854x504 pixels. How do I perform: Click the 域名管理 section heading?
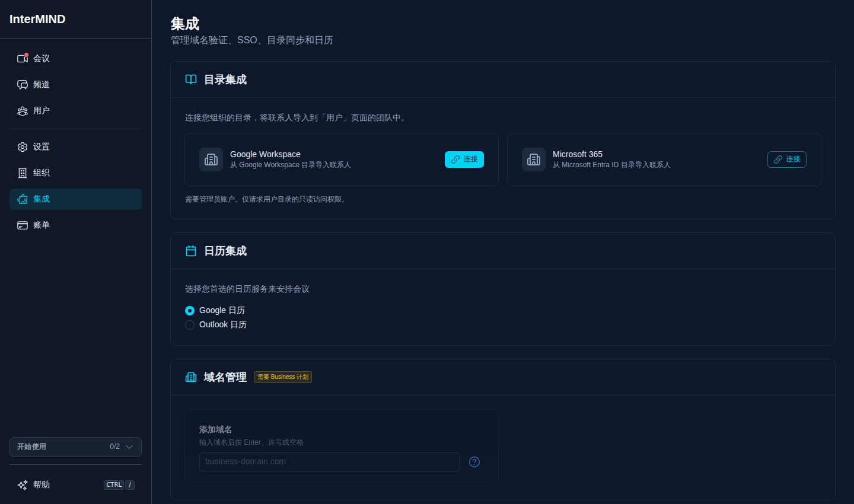pyautogui.click(x=225, y=377)
